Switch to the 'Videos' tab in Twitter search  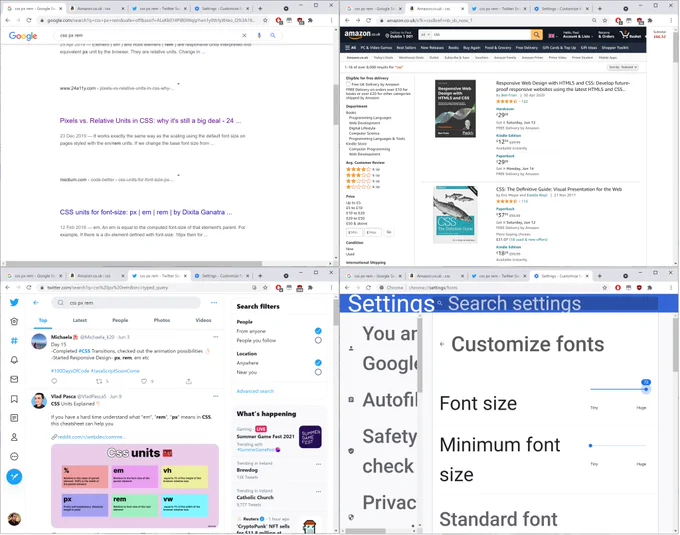[x=203, y=320]
